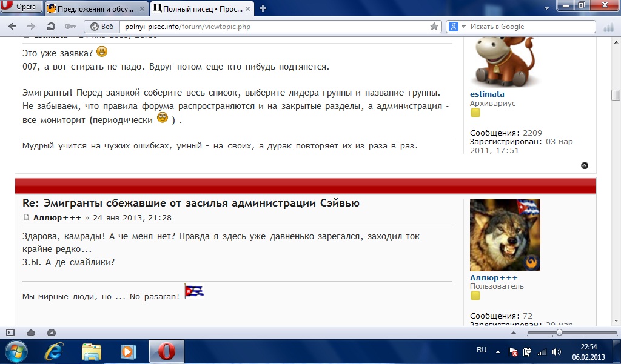The width and height of the screenshot is (621, 364).
Task: Reload the page with the refresh icon
Action: pyautogui.click(x=51, y=27)
